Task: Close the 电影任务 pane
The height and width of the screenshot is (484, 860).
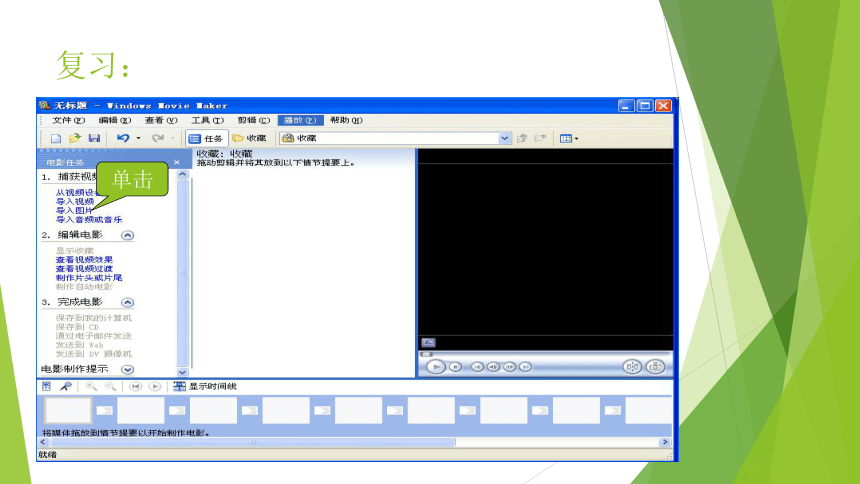Action: point(177,162)
